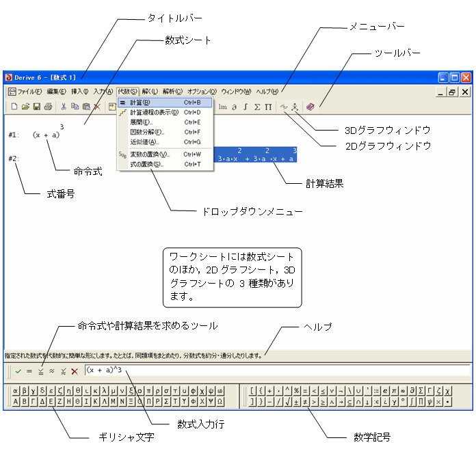
Task: Insert the ∞ infinity symbol
Action: (403, 391)
